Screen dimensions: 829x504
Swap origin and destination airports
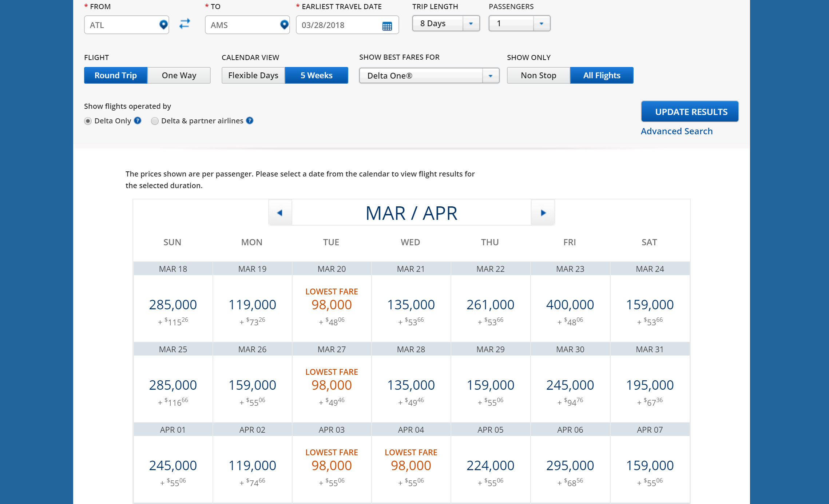(185, 24)
